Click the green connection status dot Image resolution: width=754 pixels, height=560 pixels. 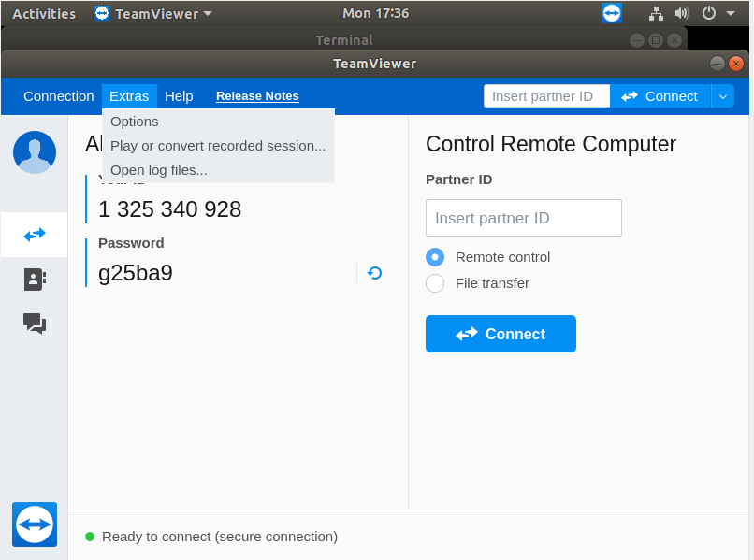(x=90, y=537)
